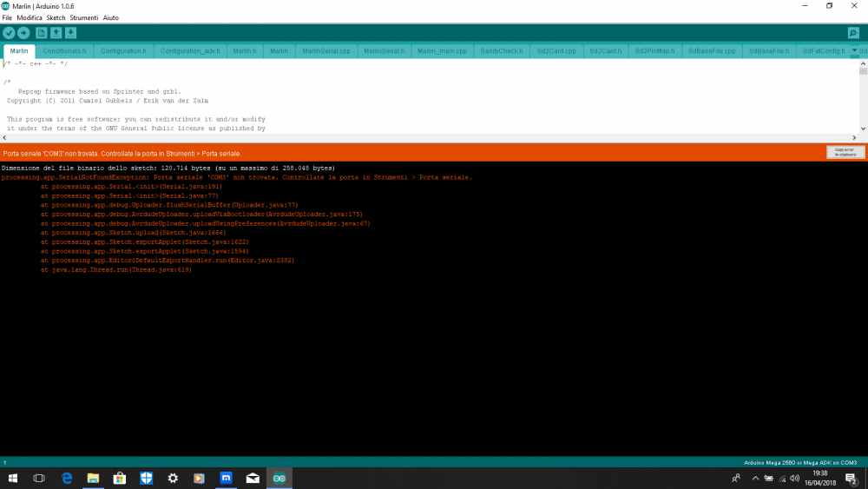
Task: Open Windows Settings gear in taskbar
Action: [173, 478]
